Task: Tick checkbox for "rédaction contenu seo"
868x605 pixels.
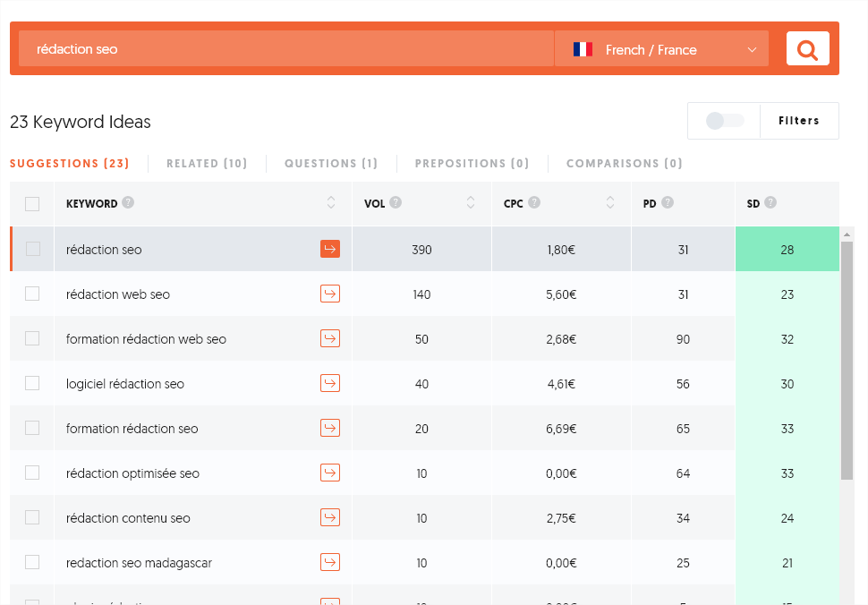Action: pos(32,517)
